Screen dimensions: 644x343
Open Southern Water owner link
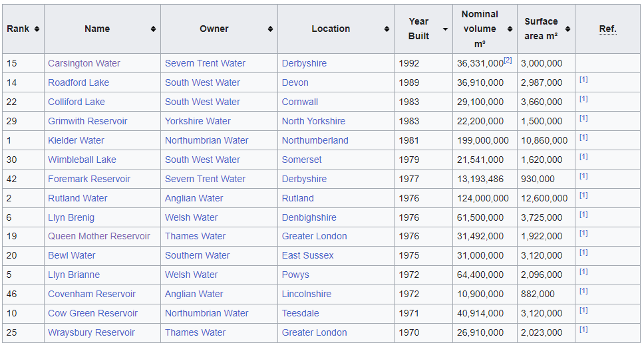197,255
